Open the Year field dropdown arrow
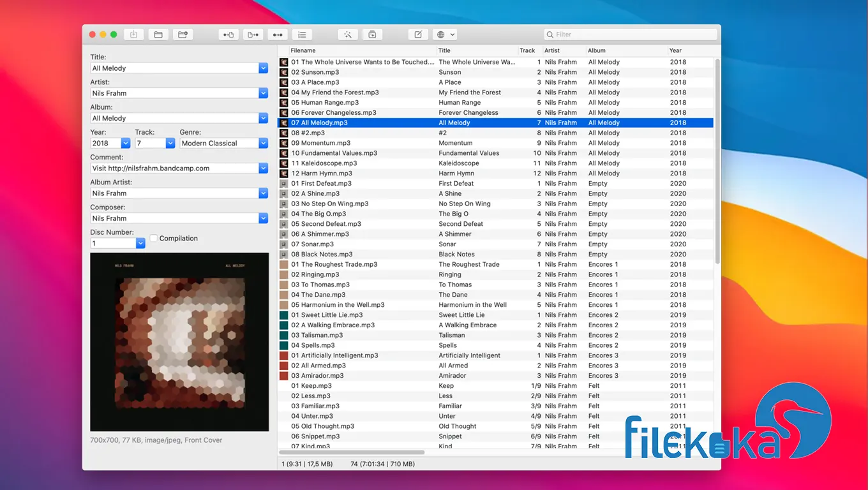 [126, 144]
